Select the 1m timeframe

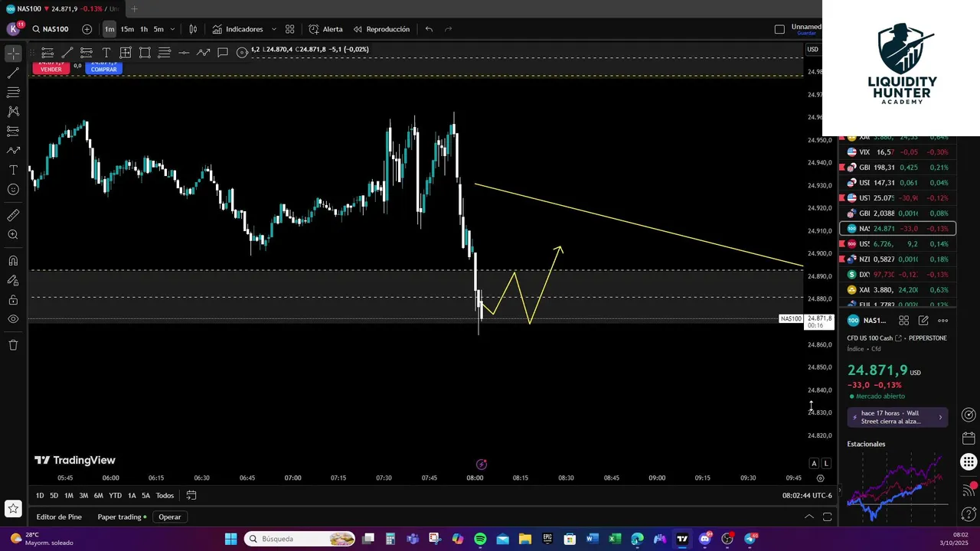point(109,29)
